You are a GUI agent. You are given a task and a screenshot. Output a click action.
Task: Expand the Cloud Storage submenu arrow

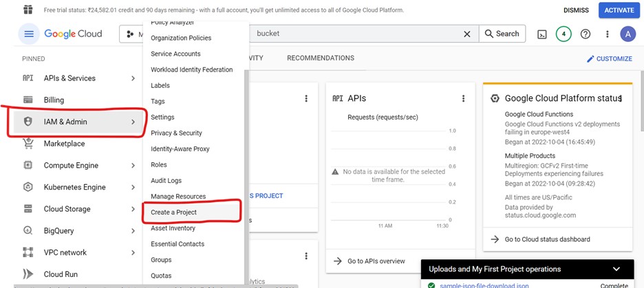pos(133,209)
